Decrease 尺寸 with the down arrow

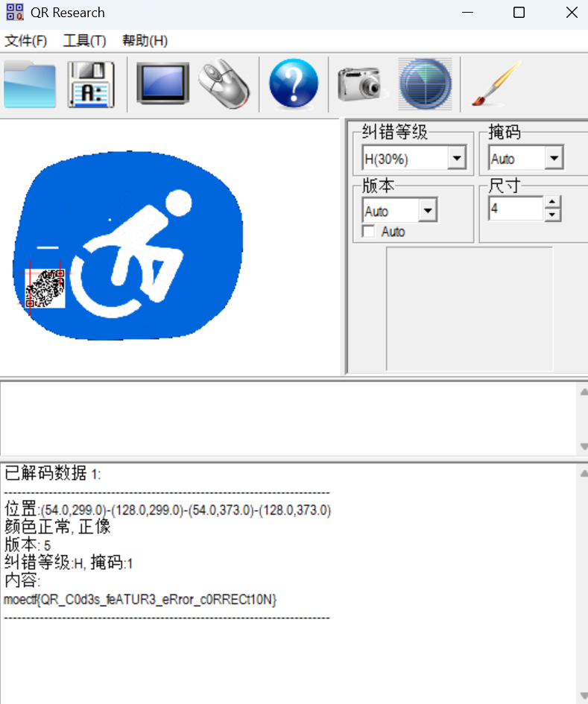tap(552, 215)
